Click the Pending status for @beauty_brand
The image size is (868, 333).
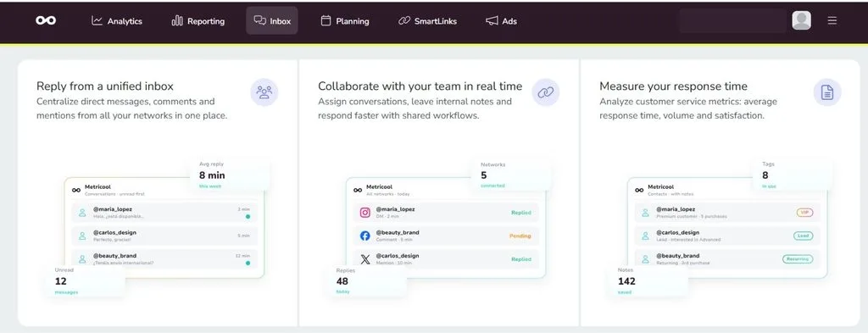coord(520,236)
